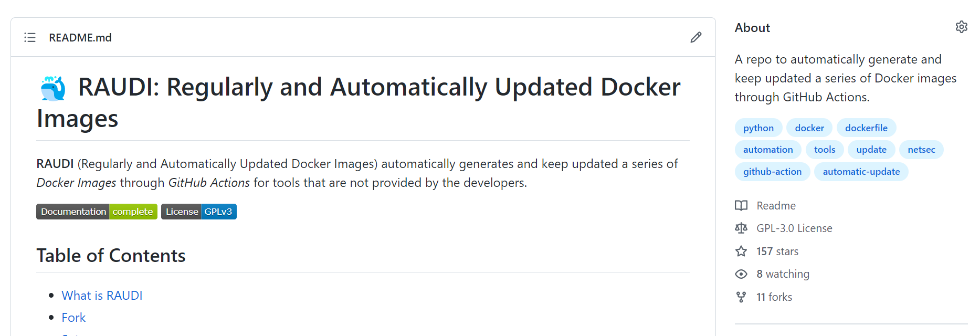Screen dimensions: 980x336
Task: Open the About section settings gear
Action: click(x=961, y=27)
